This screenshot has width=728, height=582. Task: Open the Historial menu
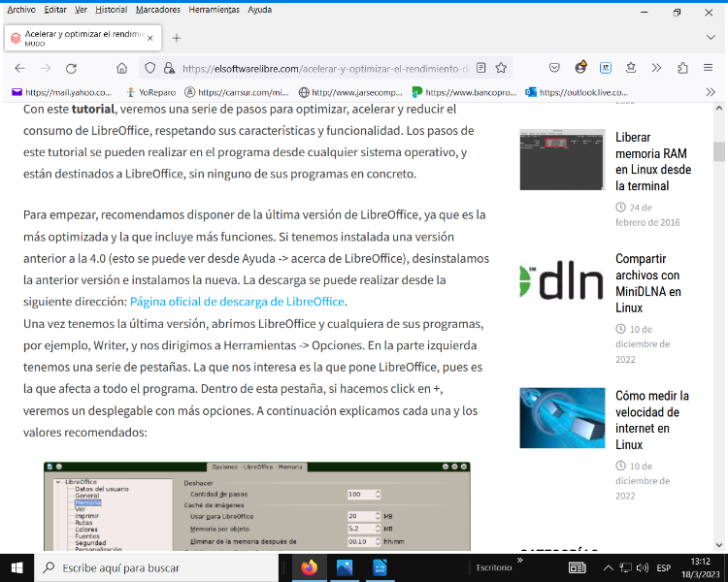111,9
